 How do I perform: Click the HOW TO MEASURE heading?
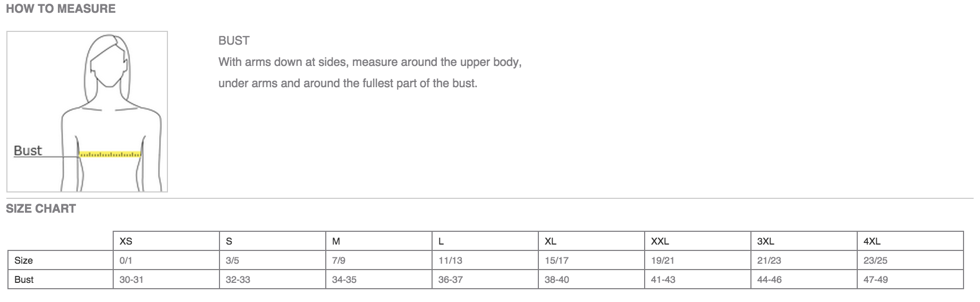click(x=61, y=9)
